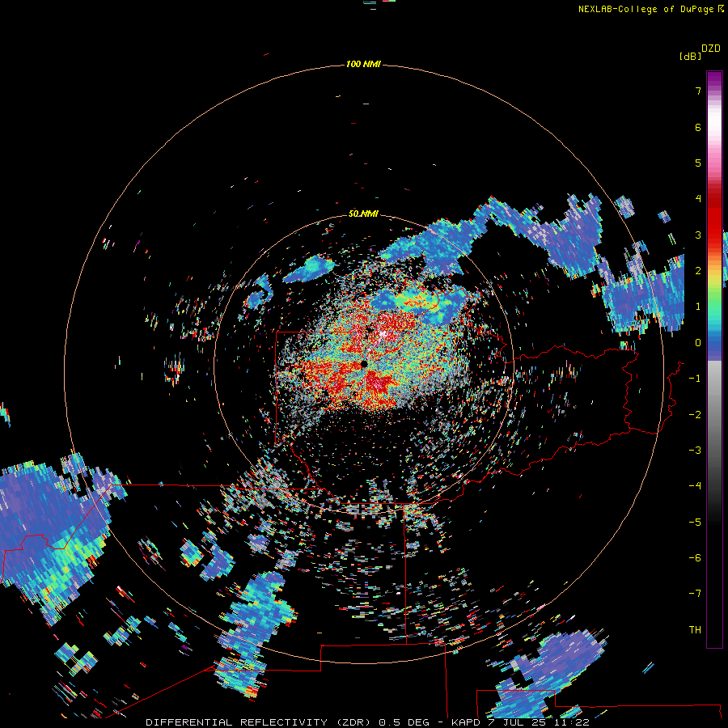Click the KAPD station identifier in caption
This screenshot has width=728, height=728.
click(x=466, y=722)
